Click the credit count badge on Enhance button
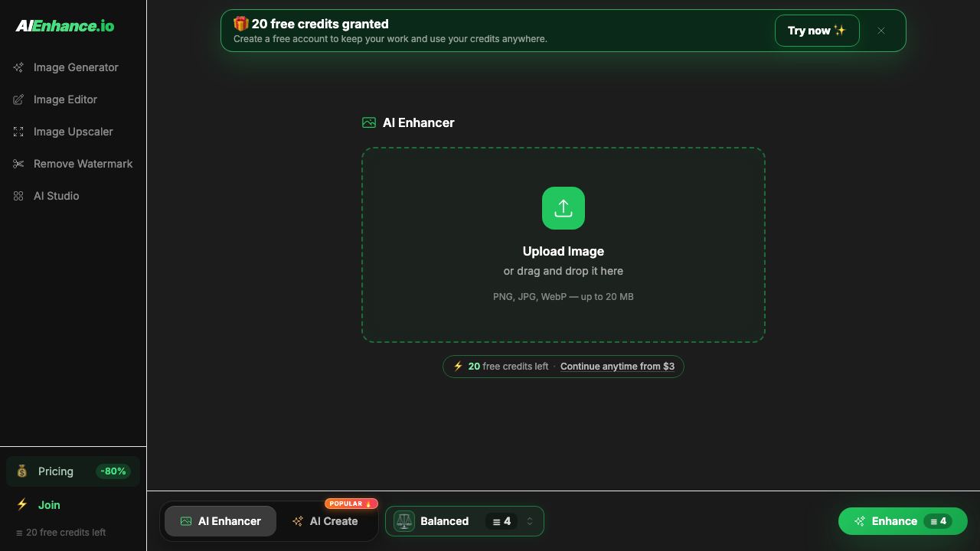 pos(938,521)
